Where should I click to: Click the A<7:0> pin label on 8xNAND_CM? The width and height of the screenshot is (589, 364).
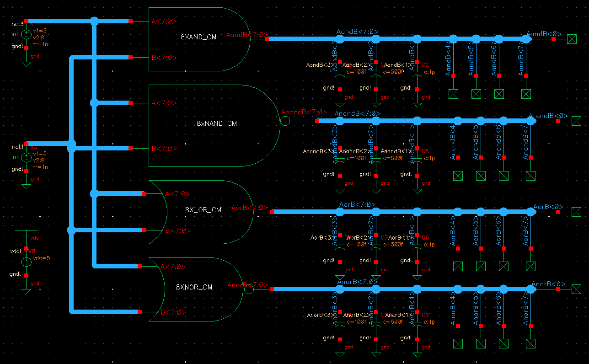pyautogui.click(x=164, y=103)
